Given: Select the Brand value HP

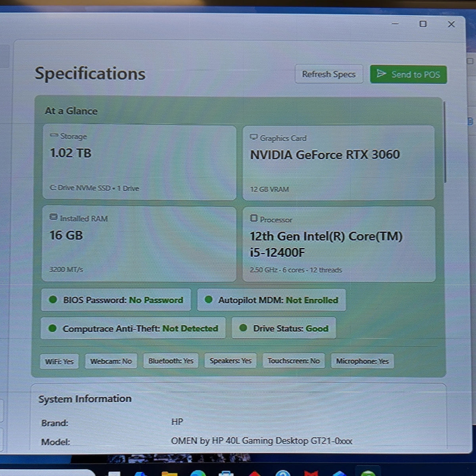Looking at the screenshot, I should (x=177, y=422).
